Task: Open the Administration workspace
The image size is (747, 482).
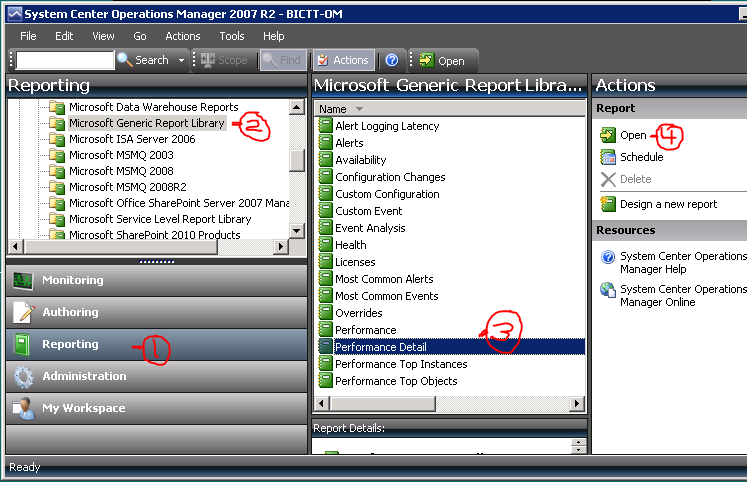Action: [x=156, y=376]
